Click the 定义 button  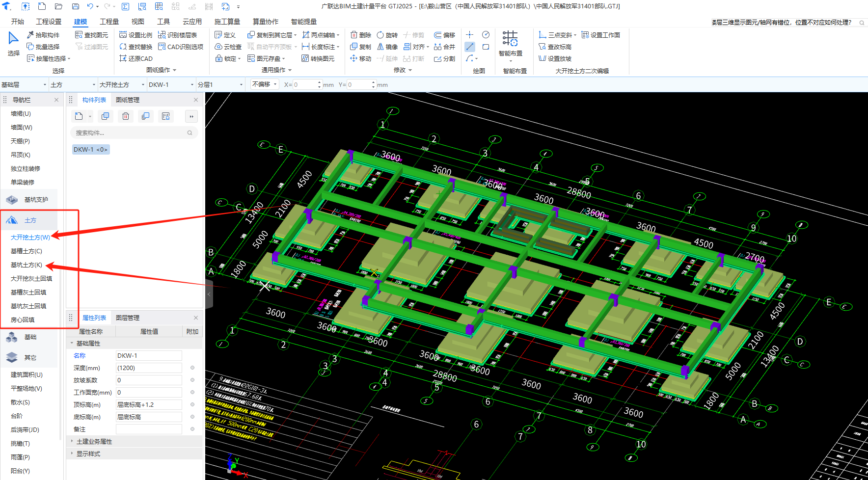pos(225,35)
